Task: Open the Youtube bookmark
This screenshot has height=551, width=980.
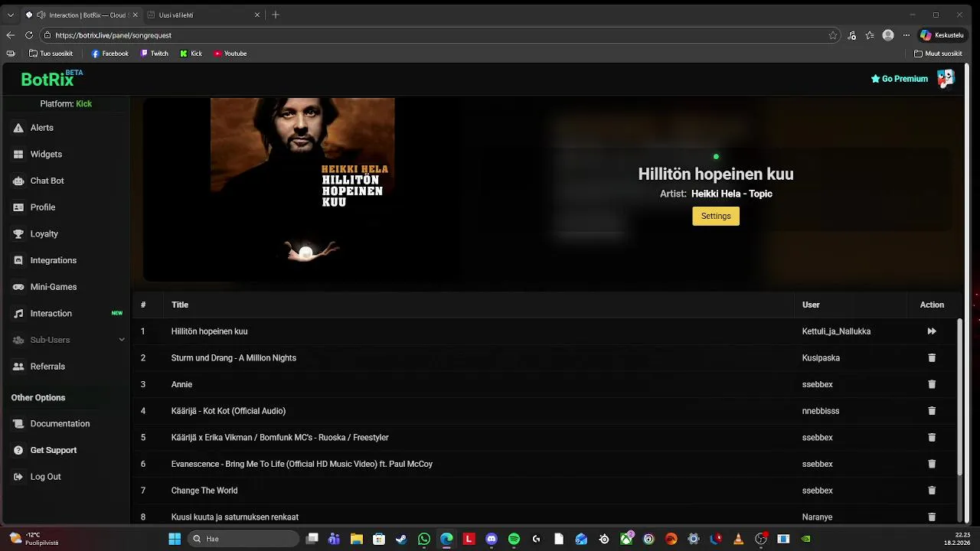Action: 230,54
